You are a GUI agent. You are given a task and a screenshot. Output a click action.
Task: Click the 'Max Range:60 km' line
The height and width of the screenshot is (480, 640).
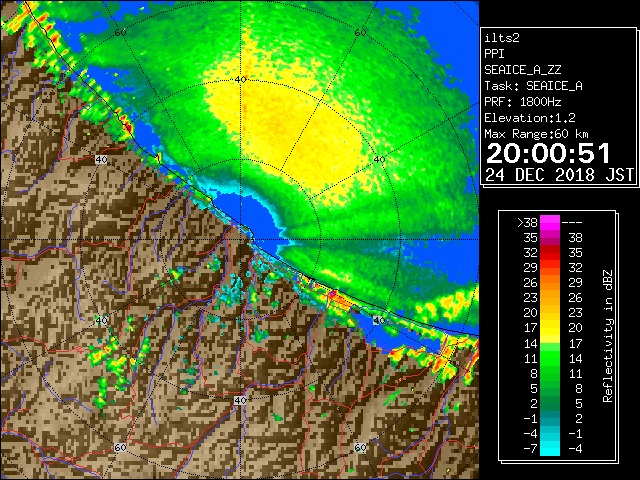click(x=536, y=134)
